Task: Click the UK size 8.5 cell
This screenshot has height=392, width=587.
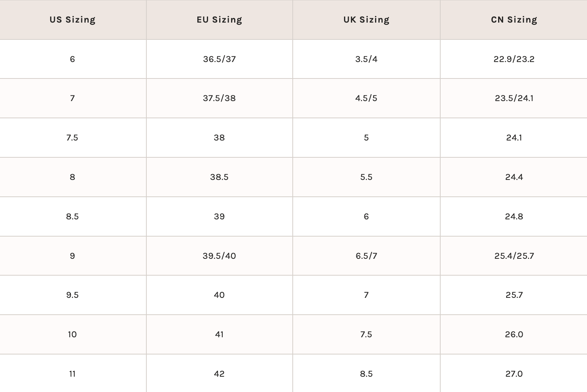Action: (366, 374)
